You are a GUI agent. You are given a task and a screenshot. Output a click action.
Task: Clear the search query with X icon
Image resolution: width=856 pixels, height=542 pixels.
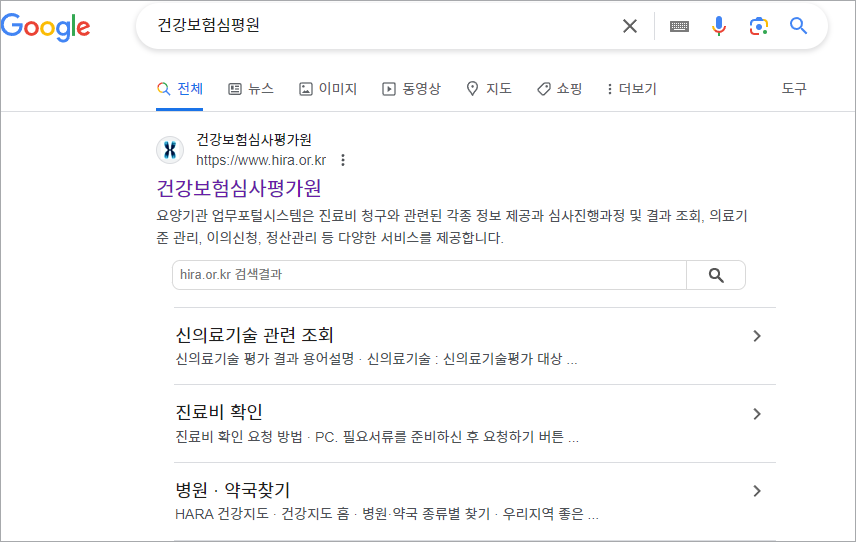point(630,26)
